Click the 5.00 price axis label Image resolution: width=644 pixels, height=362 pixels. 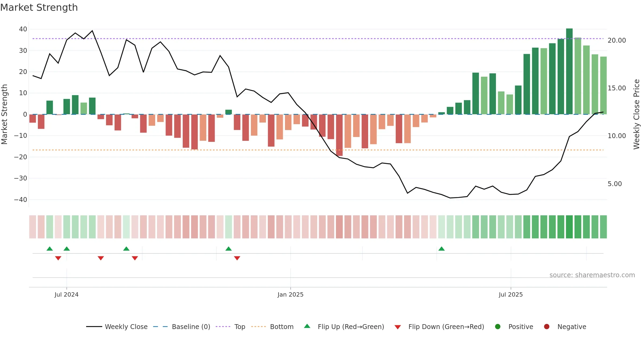tap(615, 184)
